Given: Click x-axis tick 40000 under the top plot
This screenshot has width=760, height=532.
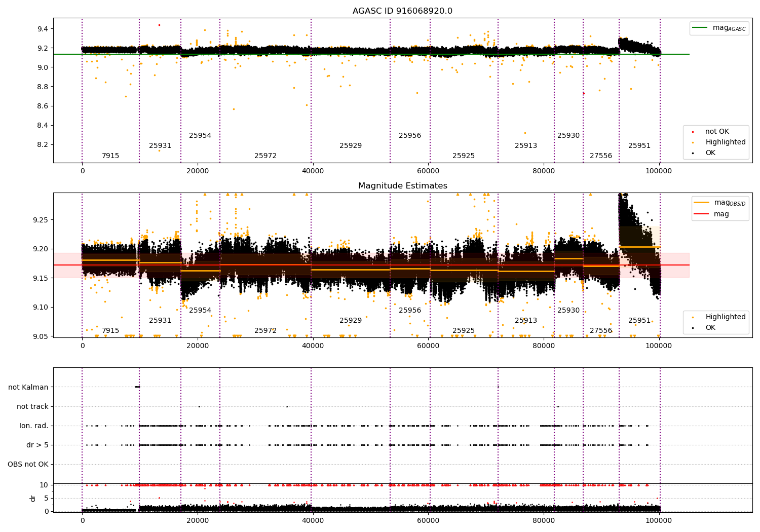Looking at the screenshot, I should pos(313,171).
